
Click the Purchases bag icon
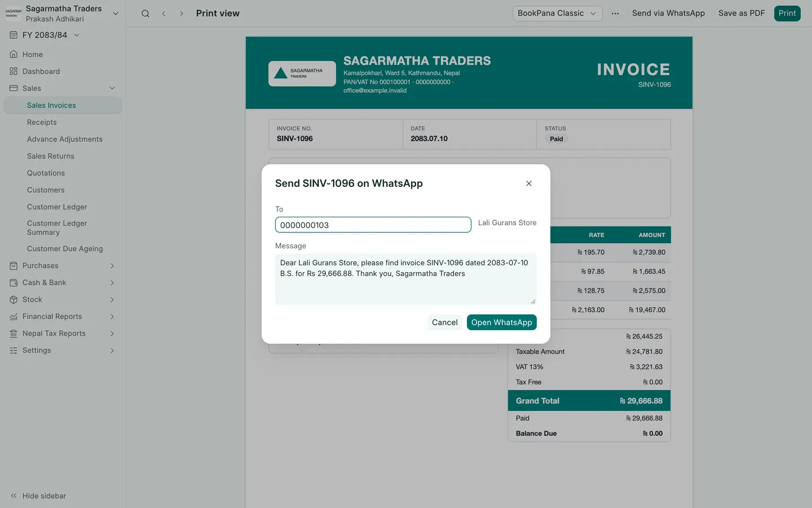14,266
